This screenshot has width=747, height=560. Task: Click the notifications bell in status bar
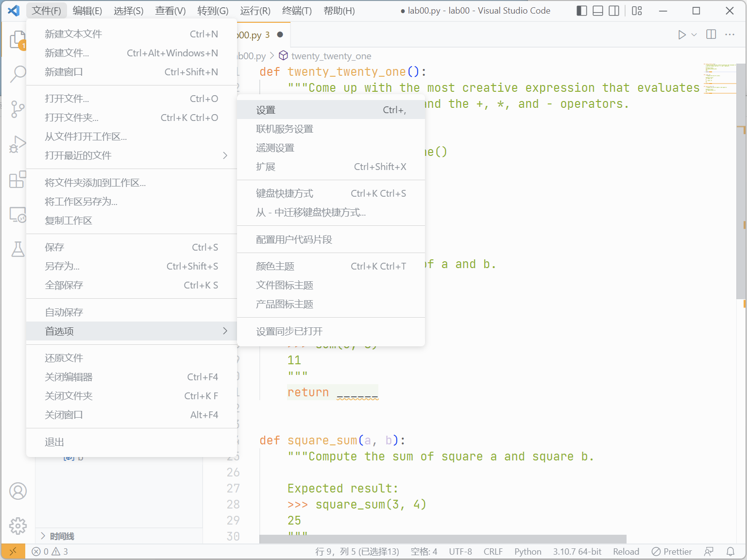(x=730, y=551)
